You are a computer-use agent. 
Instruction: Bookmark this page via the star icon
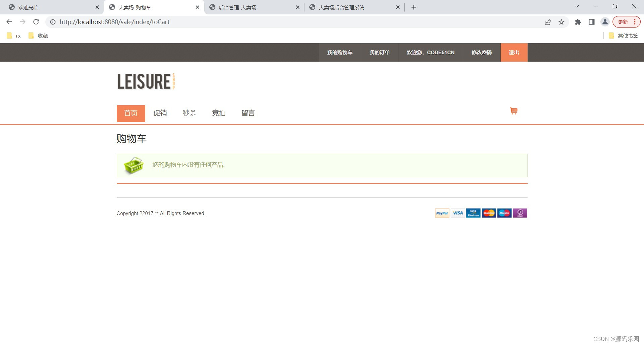tap(561, 22)
